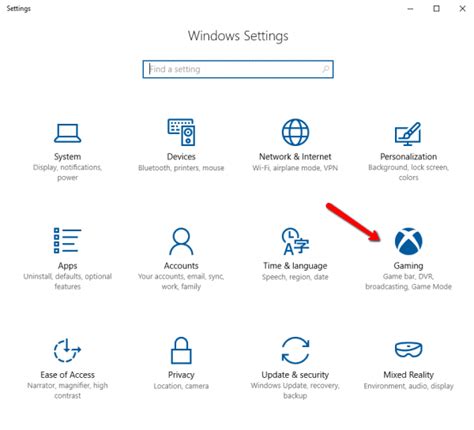Viewport: 474px width, 430px height.
Task: Click the Windows Settings heading
Action: click(238, 36)
